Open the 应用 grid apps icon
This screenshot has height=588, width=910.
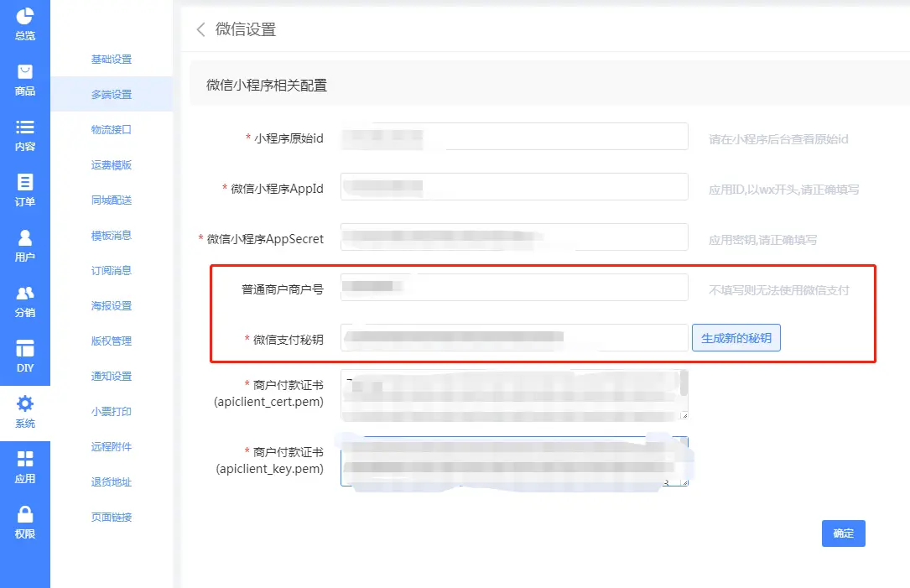(25, 459)
